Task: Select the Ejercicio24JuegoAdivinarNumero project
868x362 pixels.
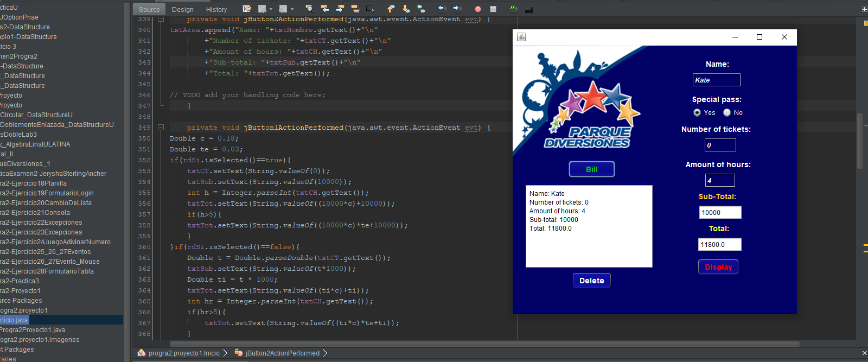Action: (55, 242)
